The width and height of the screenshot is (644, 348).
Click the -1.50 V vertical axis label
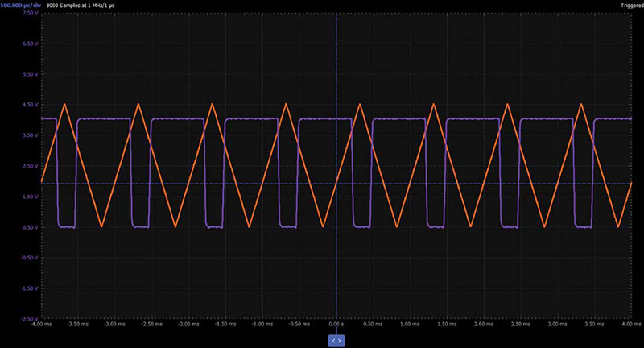coord(30,288)
